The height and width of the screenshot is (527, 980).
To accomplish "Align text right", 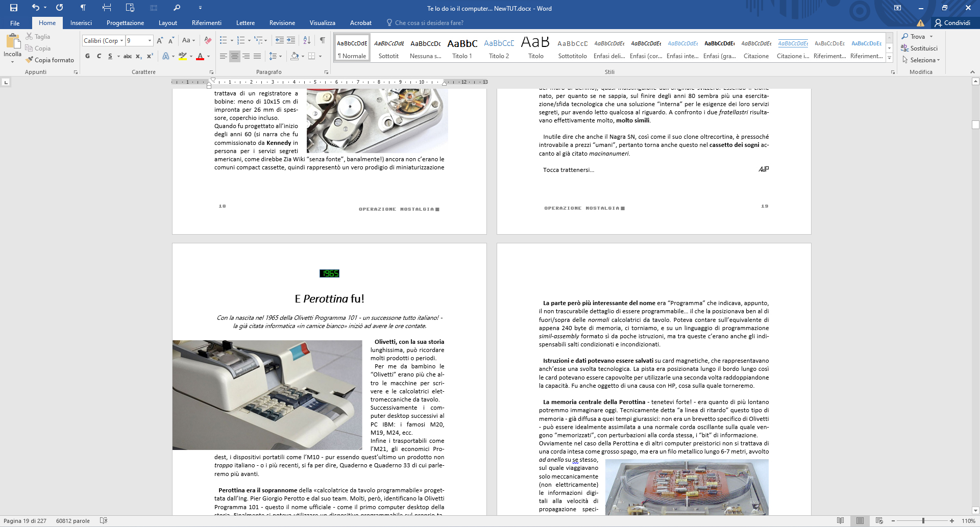I will click(x=246, y=56).
